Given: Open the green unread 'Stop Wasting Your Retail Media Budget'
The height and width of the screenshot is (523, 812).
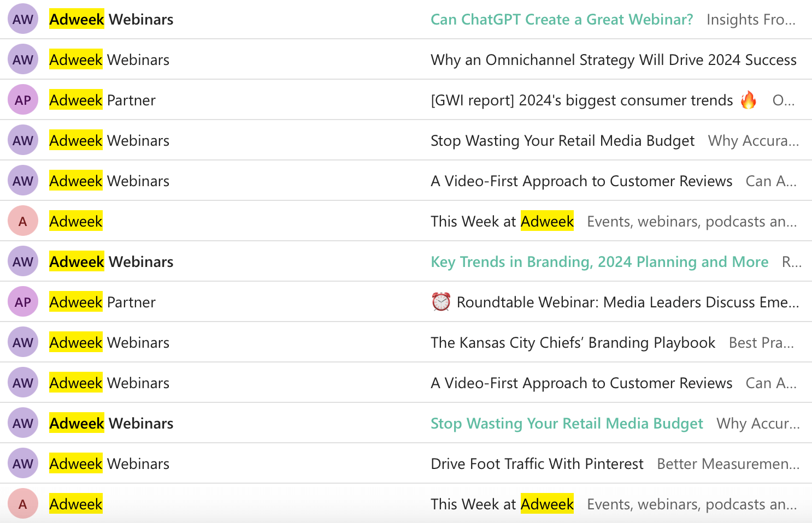Looking at the screenshot, I should (567, 423).
